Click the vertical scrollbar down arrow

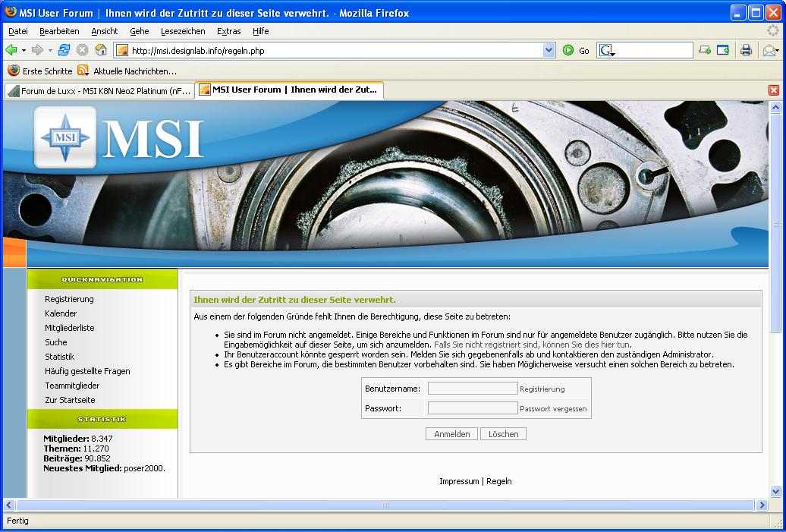click(x=775, y=491)
